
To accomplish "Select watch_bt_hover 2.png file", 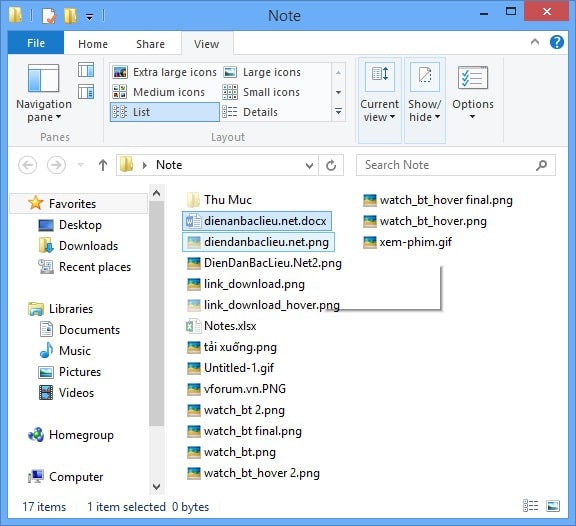I will click(253, 473).
